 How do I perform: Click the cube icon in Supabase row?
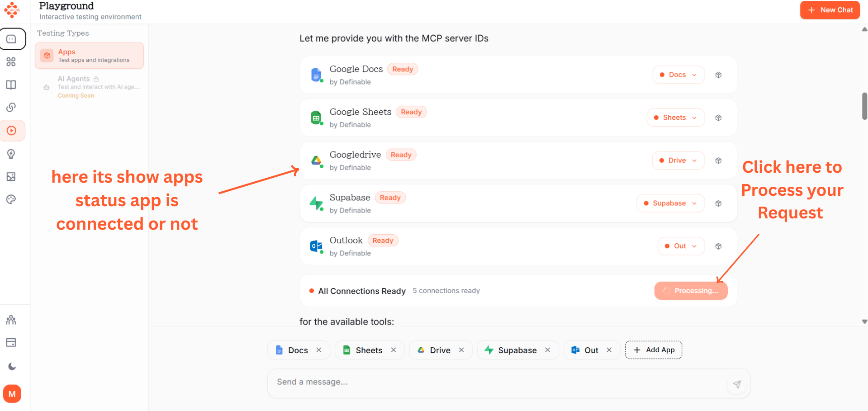[x=718, y=203]
